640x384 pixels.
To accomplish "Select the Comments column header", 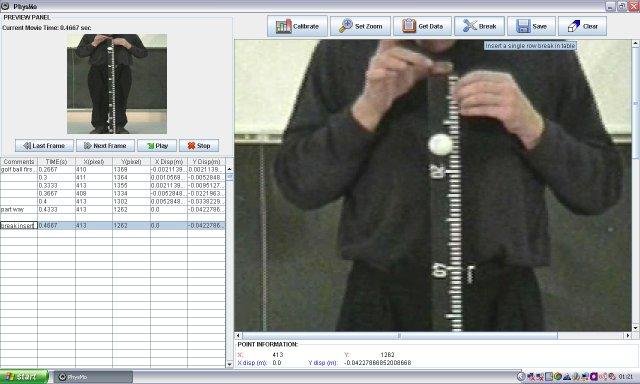I will (x=19, y=162).
